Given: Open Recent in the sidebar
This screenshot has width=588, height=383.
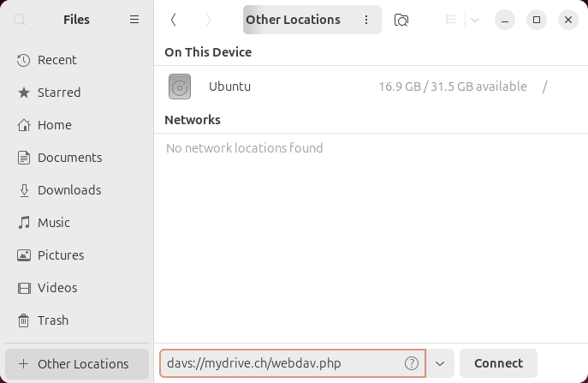Looking at the screenshot, I should click(77, 60).
